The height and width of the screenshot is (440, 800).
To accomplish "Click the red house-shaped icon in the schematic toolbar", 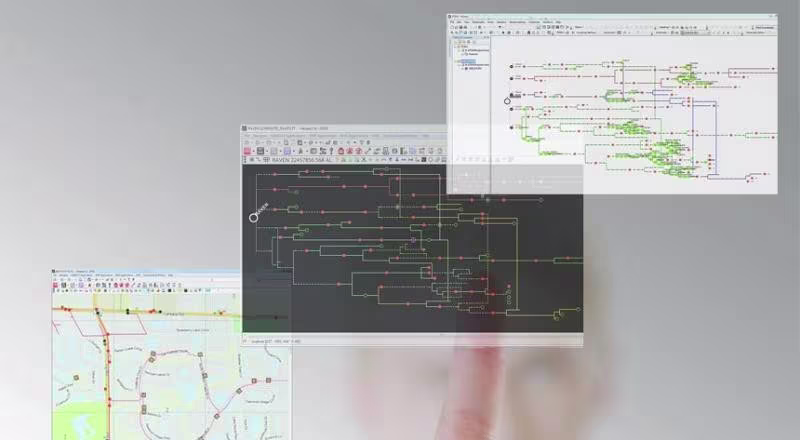I will click(x=341, y=151).
